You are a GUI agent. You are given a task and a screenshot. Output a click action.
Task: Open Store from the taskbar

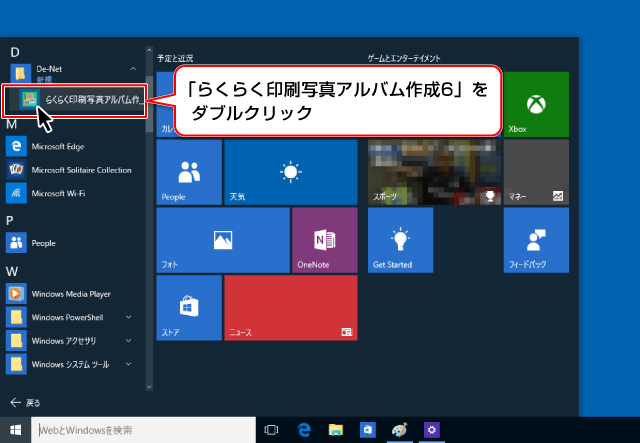[x=367, y=430]
